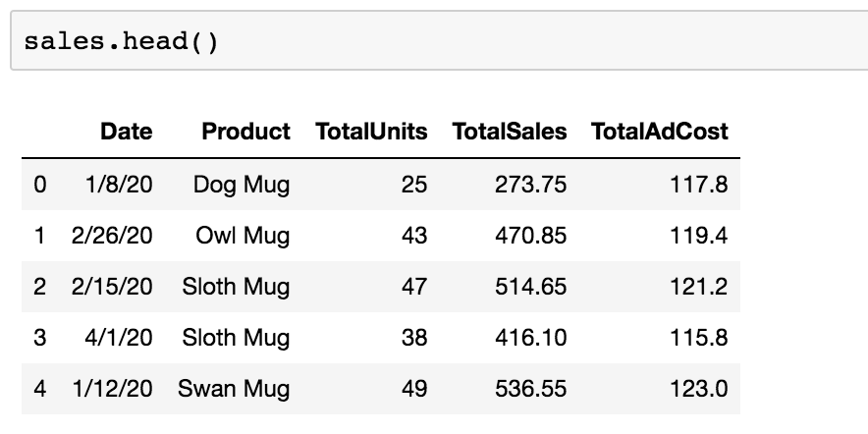
Task: Select the Swan Mug product cell
Action: click(x=234, y=388)
